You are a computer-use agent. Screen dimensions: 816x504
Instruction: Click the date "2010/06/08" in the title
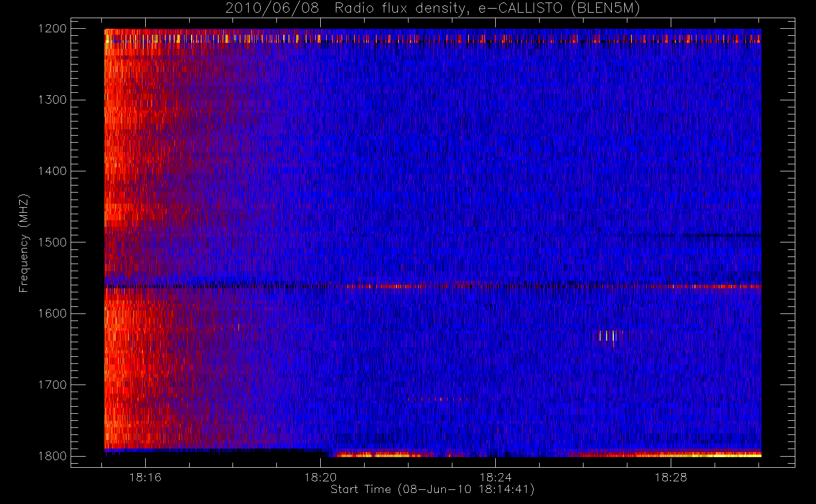pyautogui.click(x=272, y=9)
